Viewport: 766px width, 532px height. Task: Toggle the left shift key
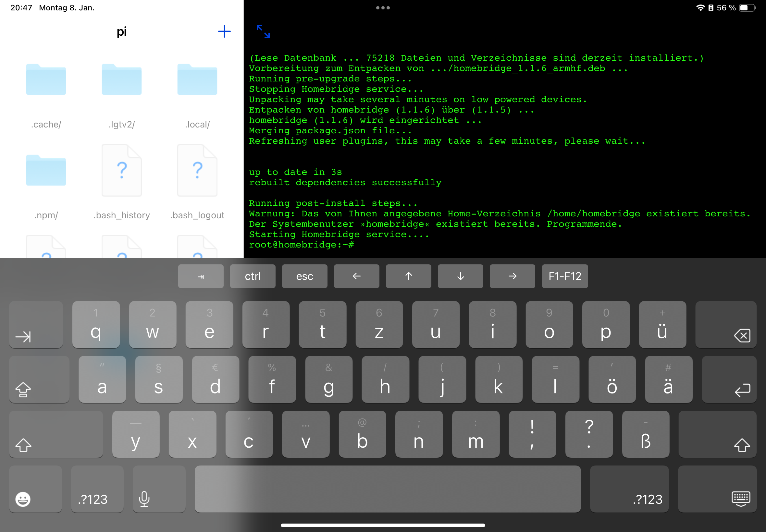23,445
